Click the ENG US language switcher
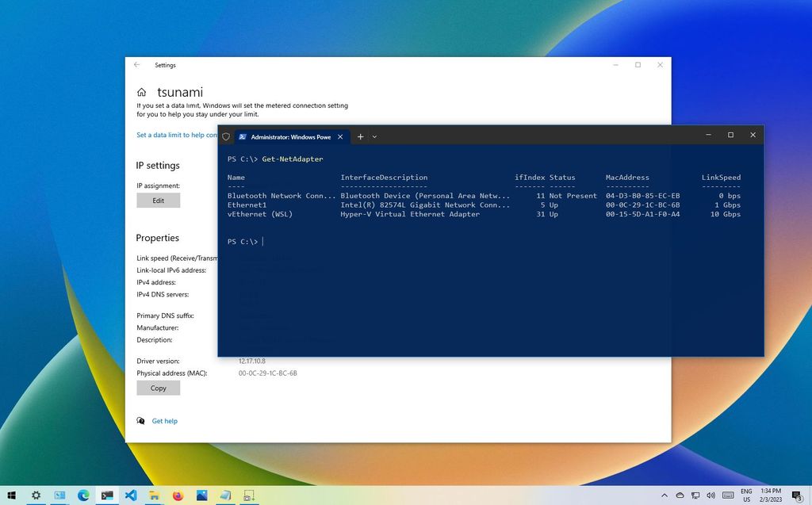This screenshot has height=505, width=812. [745, 495]
